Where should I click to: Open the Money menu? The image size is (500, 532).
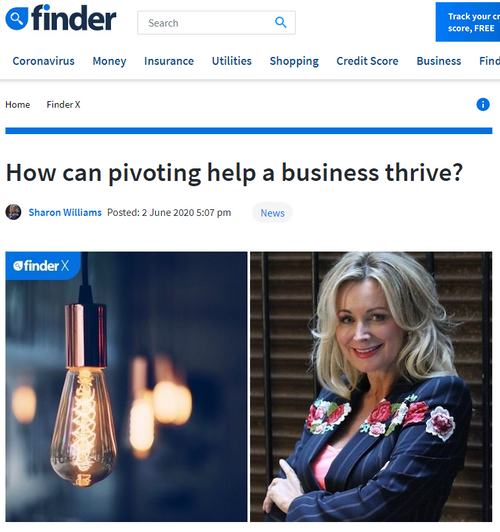point(109,61)
